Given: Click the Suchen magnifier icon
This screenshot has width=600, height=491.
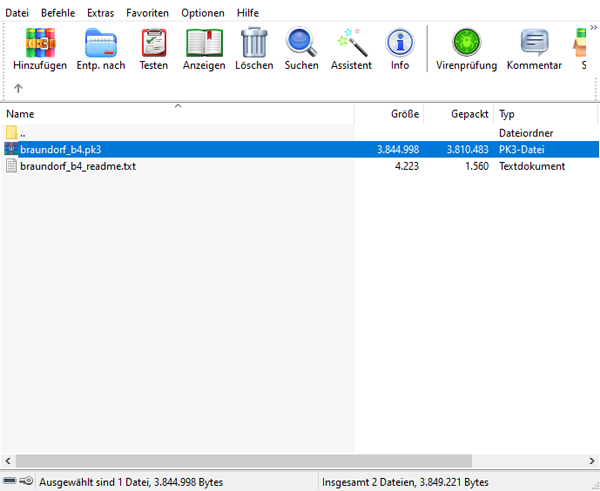Looking at the screenshot, I should pos(301,42).
